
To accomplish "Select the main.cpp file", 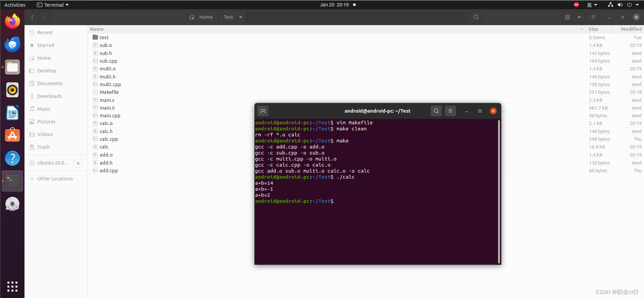I will pyautogui.click(x=171, y=116).
